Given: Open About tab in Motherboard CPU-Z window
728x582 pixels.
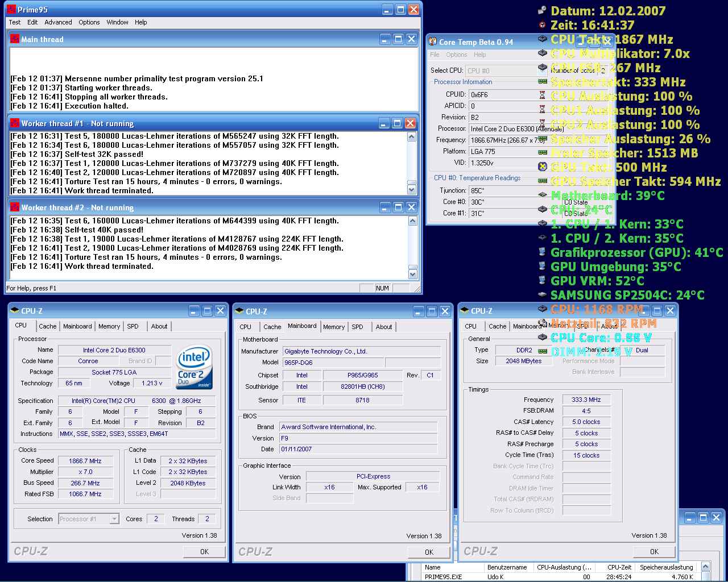Looking at the screenshot, I should click(384, 327).
